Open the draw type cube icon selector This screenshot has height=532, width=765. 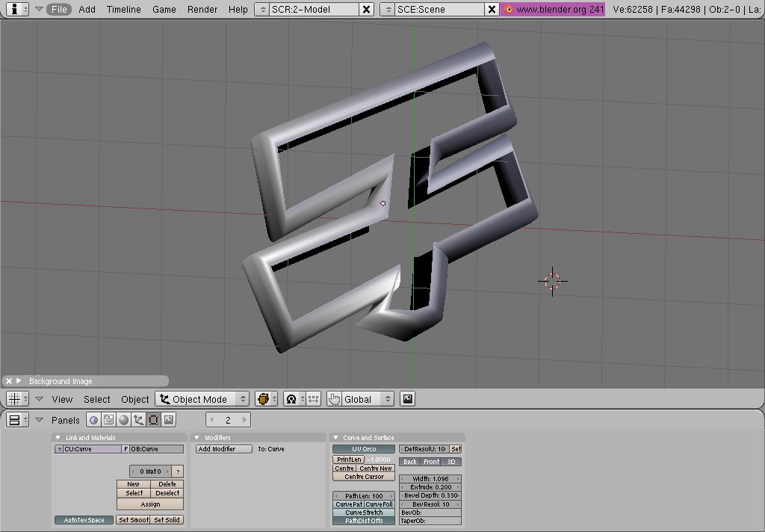(x=265, y=399)
